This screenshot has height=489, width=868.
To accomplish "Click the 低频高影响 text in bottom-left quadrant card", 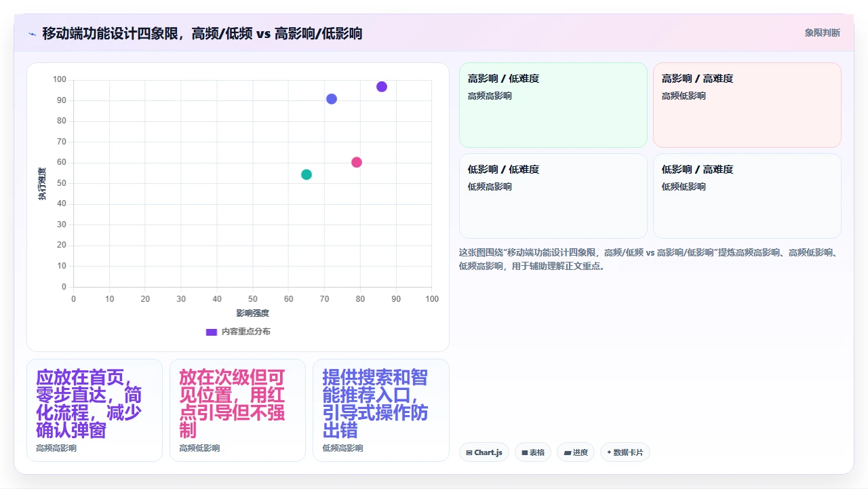I will (490, 187).
